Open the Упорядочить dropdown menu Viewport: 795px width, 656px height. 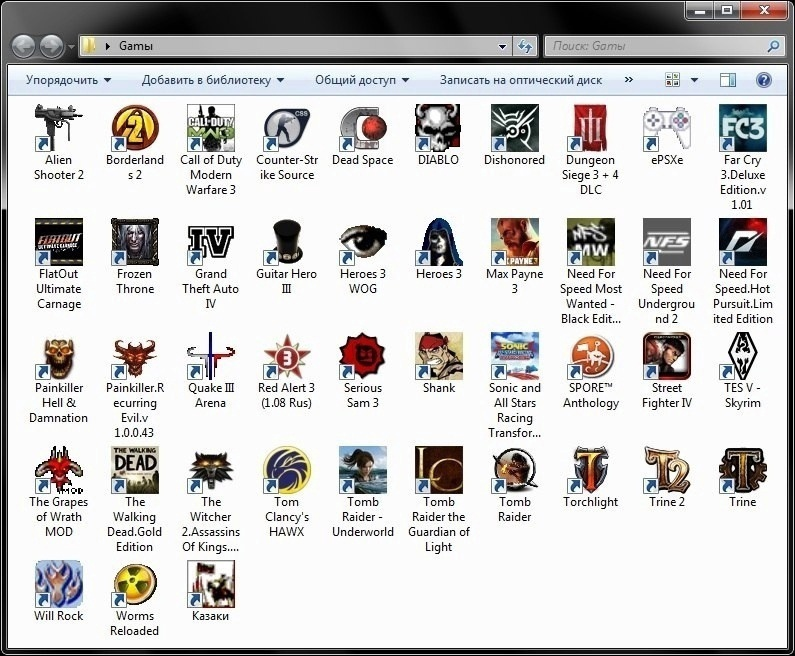[x=68, y=80]
